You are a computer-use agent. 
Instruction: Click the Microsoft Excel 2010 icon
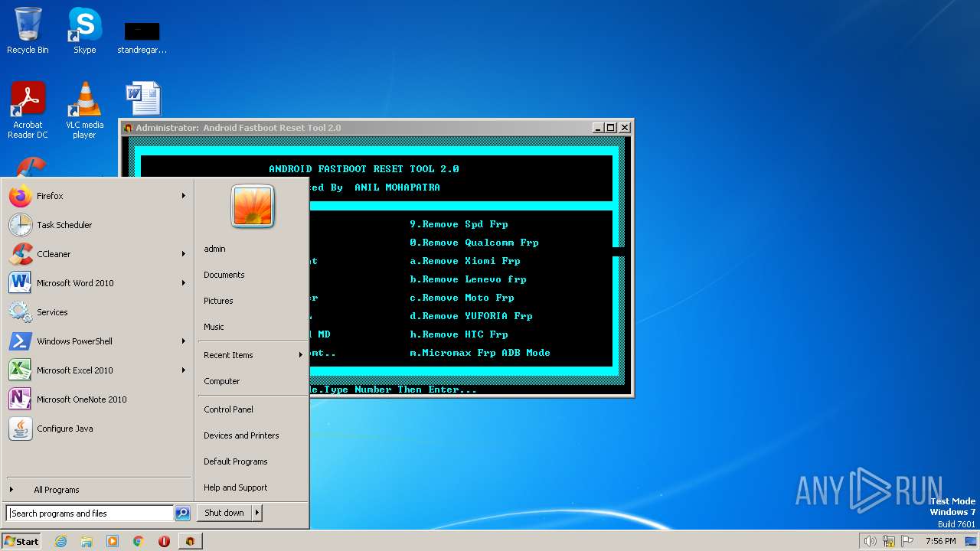21,370
